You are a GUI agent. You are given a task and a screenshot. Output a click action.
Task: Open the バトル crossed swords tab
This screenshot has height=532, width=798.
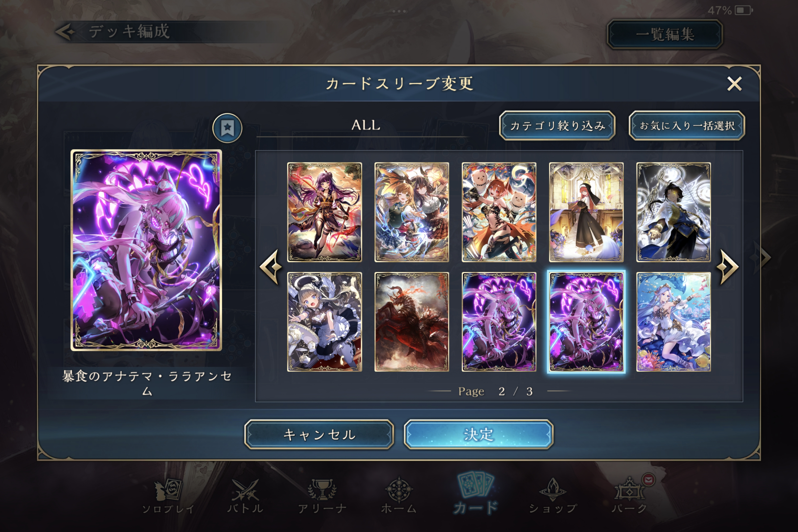point(245,495)
